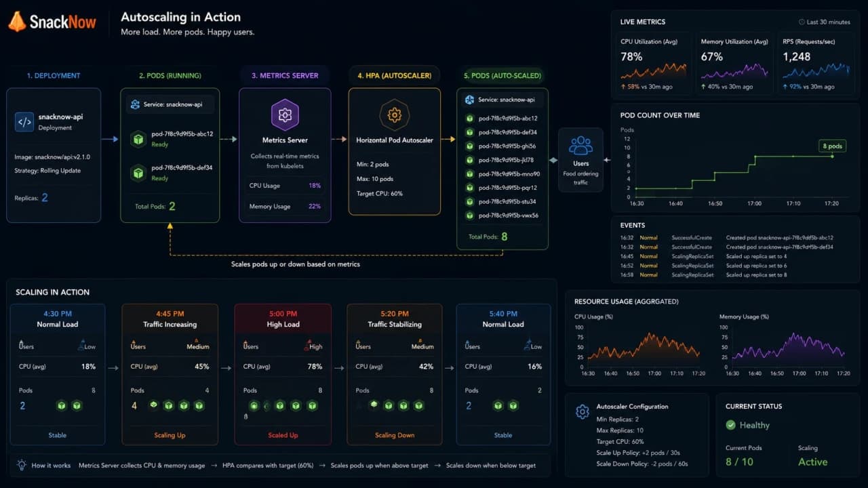Select the 5. PODS (AUTO-SCALED) stage label
This screenshot has width=868, height=488.
(502, 76)
